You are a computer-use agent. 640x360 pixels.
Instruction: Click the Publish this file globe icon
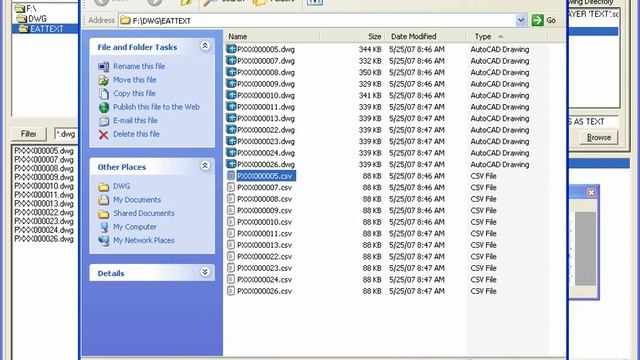click(x=104, y=107)
